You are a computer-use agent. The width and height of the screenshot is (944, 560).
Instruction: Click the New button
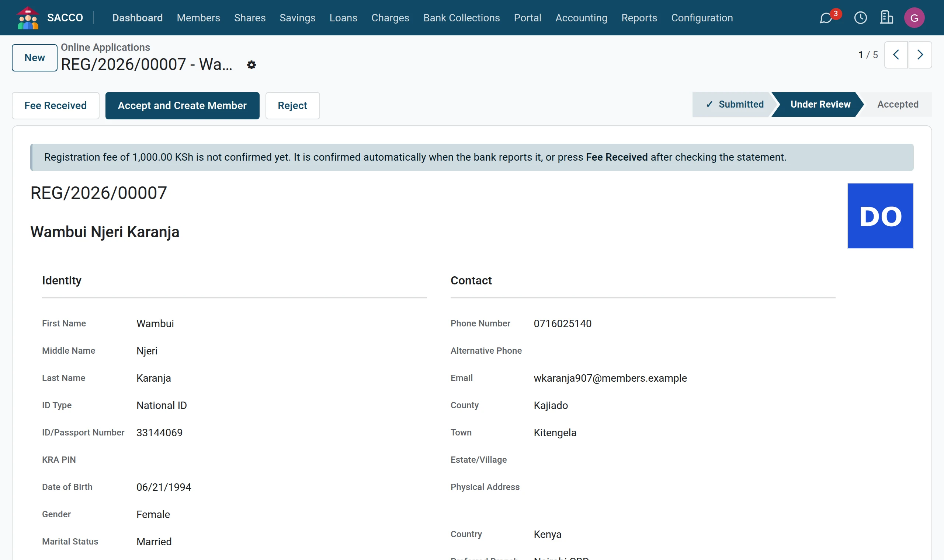(x=34, y=58)
